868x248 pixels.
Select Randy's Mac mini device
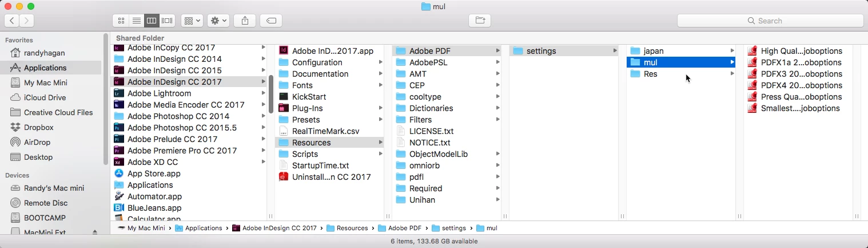point(53,188)
